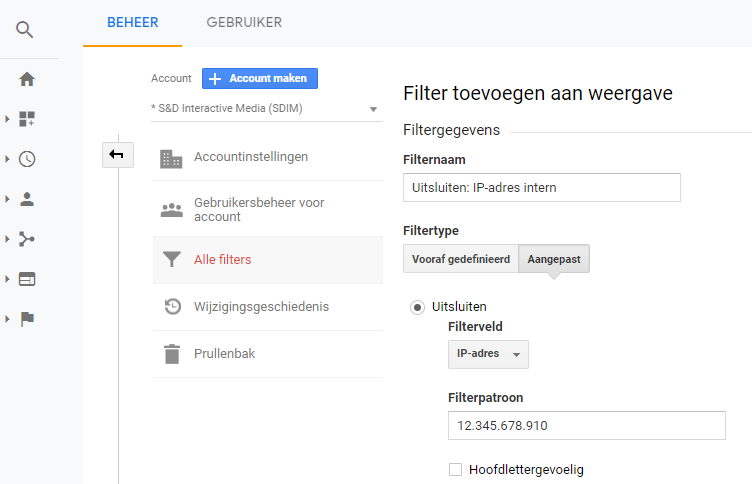
Task: Click the back arrow button
Action: click(118, 154)
